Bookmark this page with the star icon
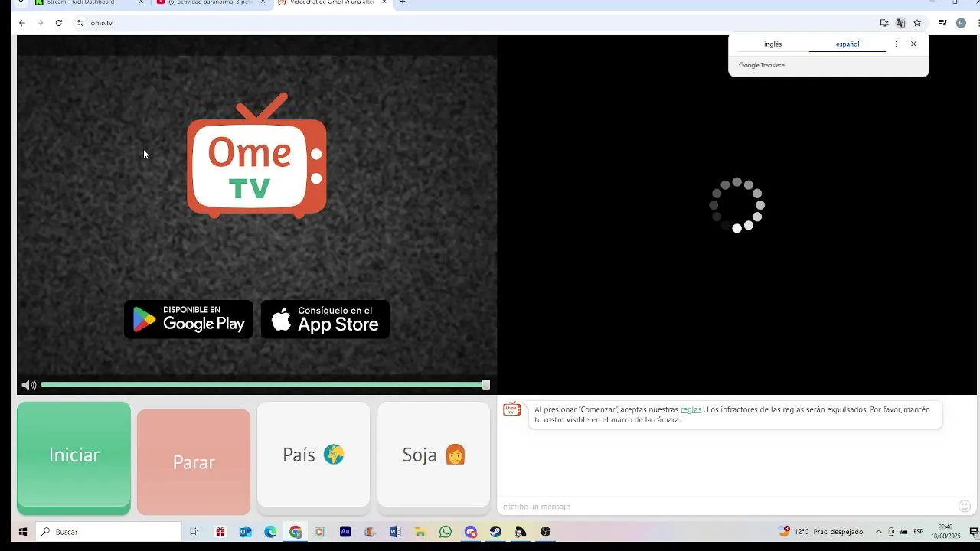Image resolution: width=980 pixels, height=551 pixels. coord(917,23)
